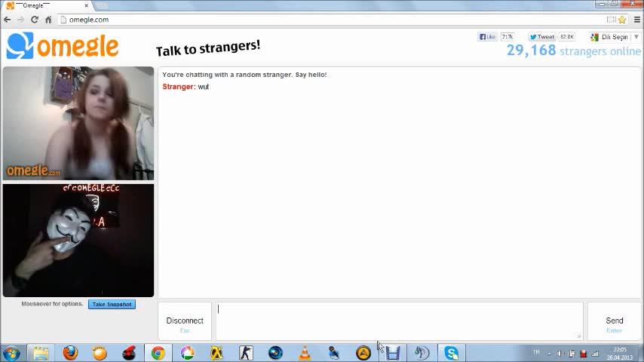Share via the Twitter Tweet button

[541, 36]
